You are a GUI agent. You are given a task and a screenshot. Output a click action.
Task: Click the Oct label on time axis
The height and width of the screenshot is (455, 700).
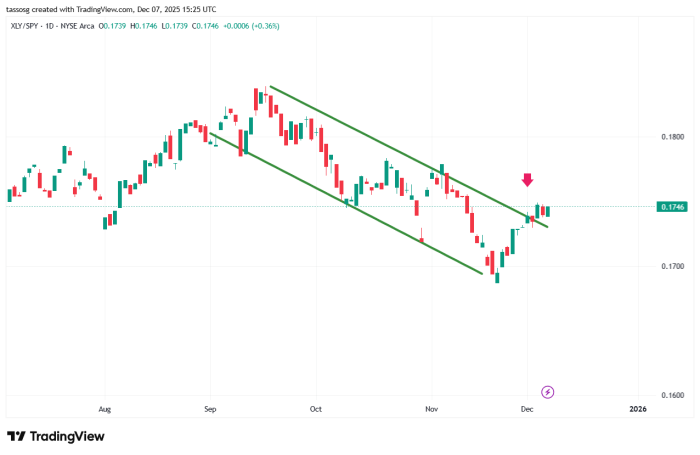[x=316, y=409]
